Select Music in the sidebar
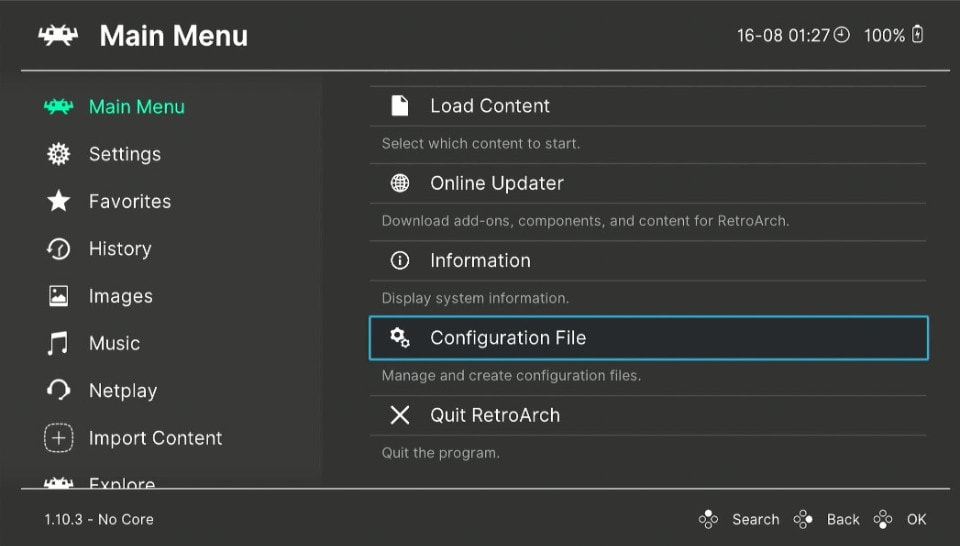Viewport: 960px width, 546px height. click(114, 343)
